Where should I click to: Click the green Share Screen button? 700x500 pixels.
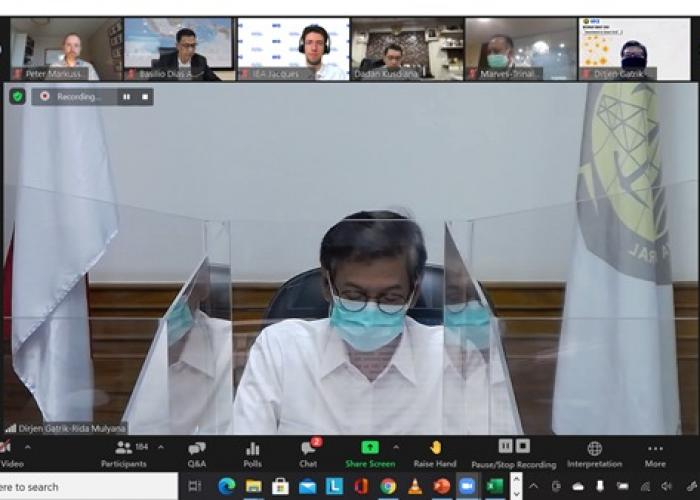(x=370, y=452)
